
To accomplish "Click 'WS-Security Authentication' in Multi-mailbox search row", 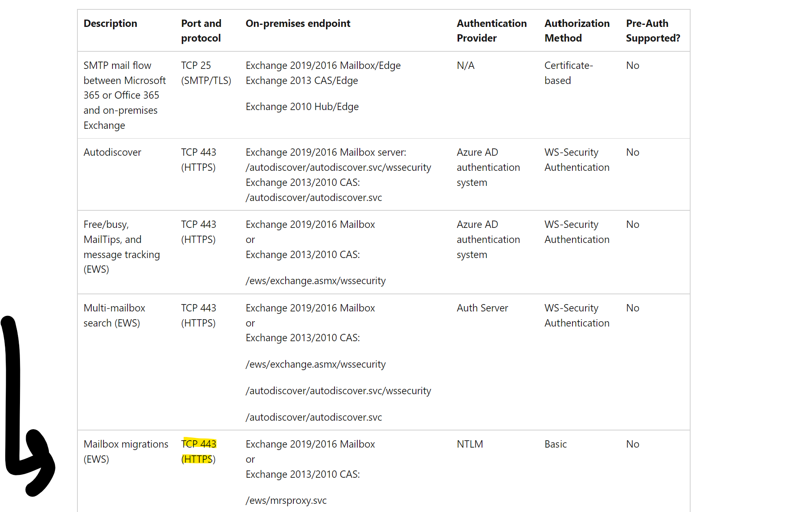I will [577, 316].
